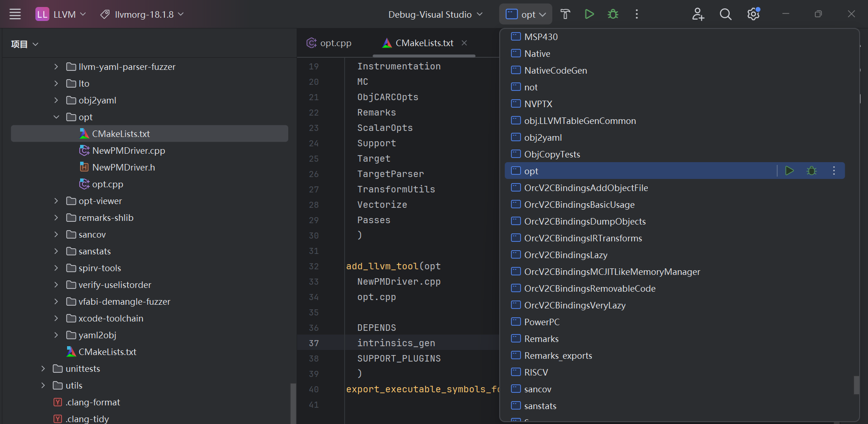The image size is (868, 424).
Task: Open more options for opt list row
Action: coord(834,171)
